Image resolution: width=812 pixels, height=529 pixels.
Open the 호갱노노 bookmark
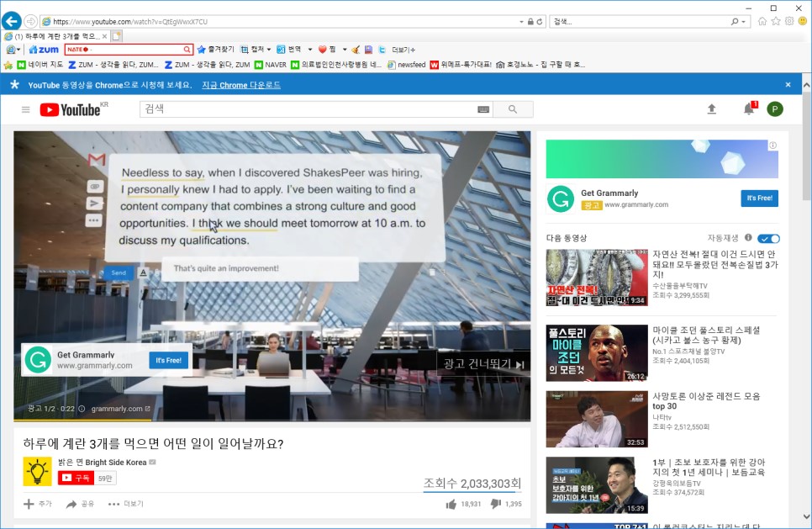coord(540,65)
